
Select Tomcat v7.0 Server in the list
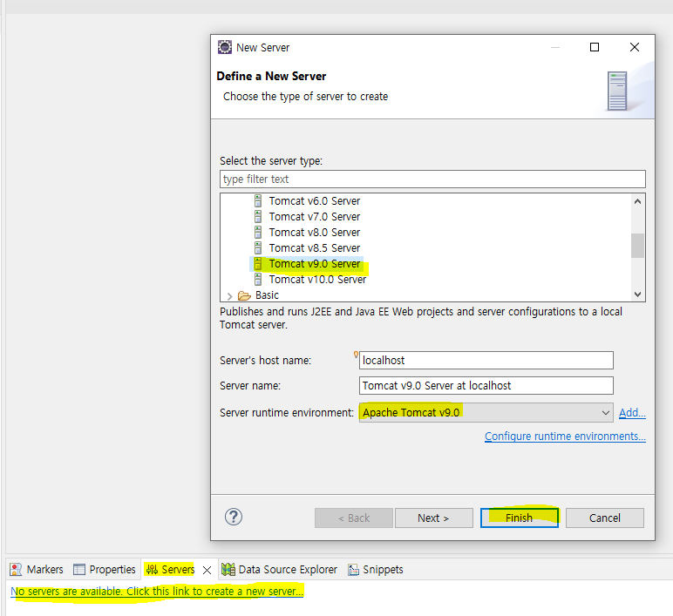[314, 217]
